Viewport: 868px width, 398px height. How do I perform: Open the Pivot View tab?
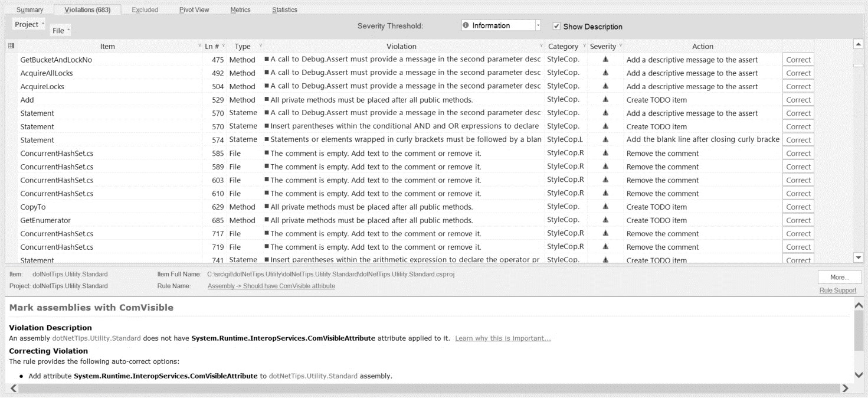pos(194,9)
